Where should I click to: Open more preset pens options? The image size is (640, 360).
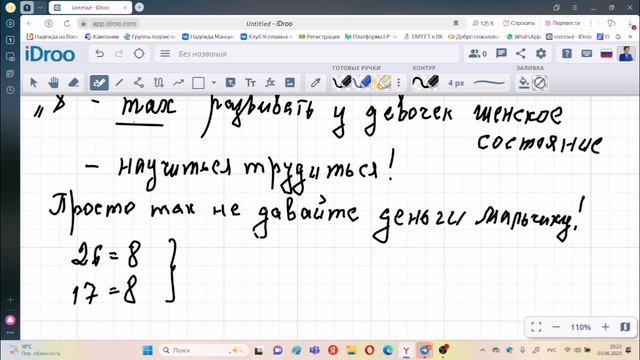pyautogui.click(x=399, y=83)
